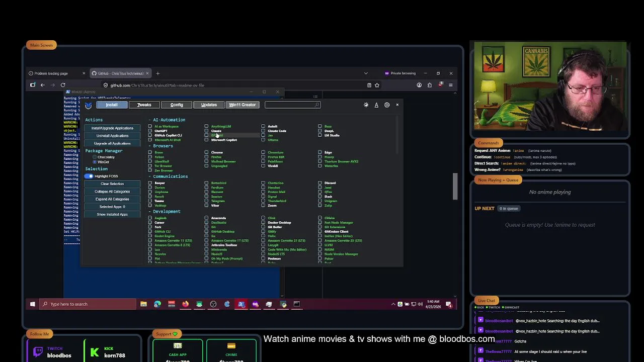Open the terminal icon on the taskbar
Image resolution: width=644 pixels, height=362 pixels.
297,304
